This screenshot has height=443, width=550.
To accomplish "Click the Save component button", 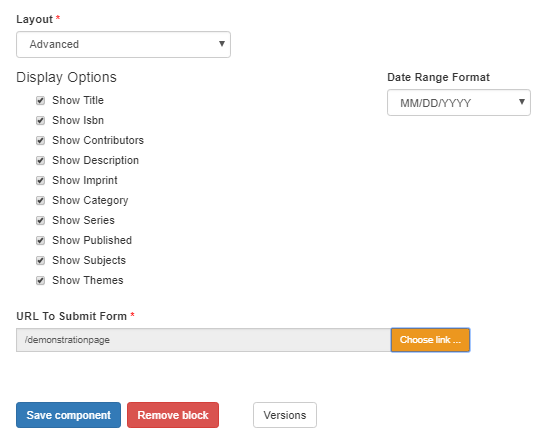I will coord(68,415).
